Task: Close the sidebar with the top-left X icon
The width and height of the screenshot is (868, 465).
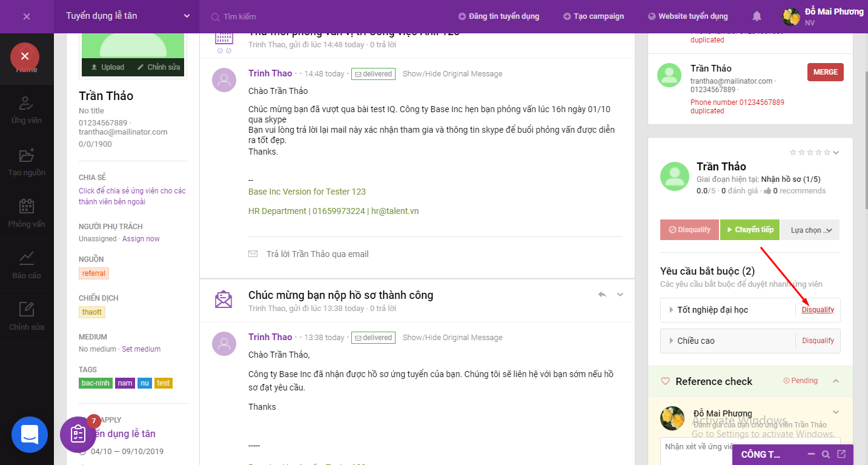Action: [x=27, y=16]
